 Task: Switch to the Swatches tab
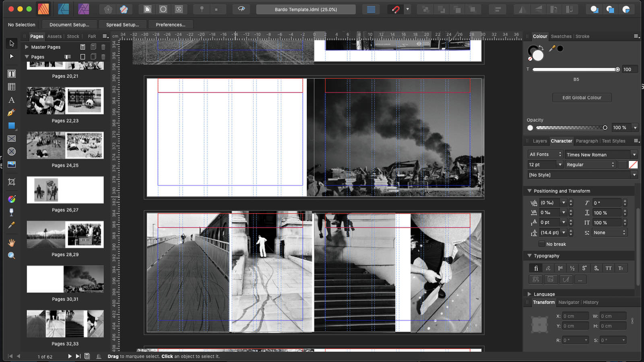click(x=561, y=36)
